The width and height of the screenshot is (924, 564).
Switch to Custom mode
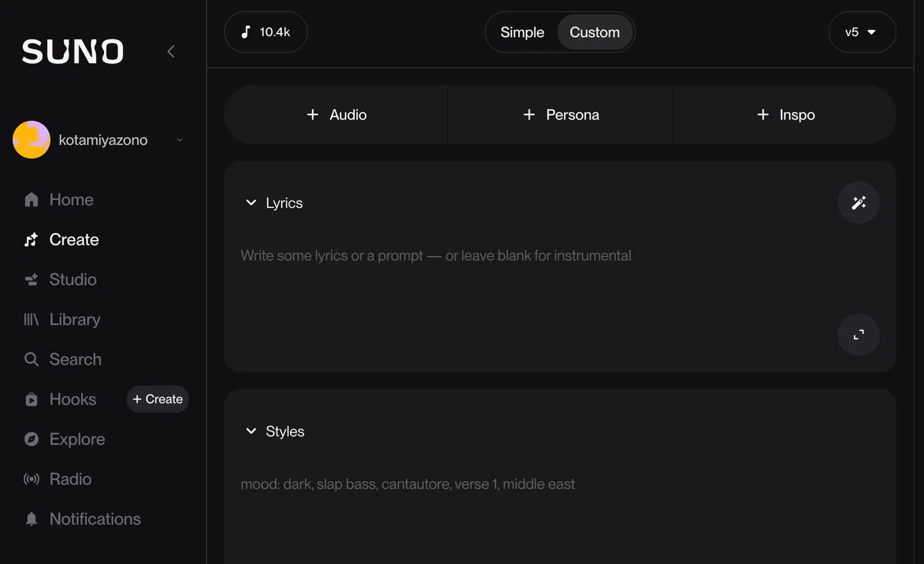tap(594, 32)
